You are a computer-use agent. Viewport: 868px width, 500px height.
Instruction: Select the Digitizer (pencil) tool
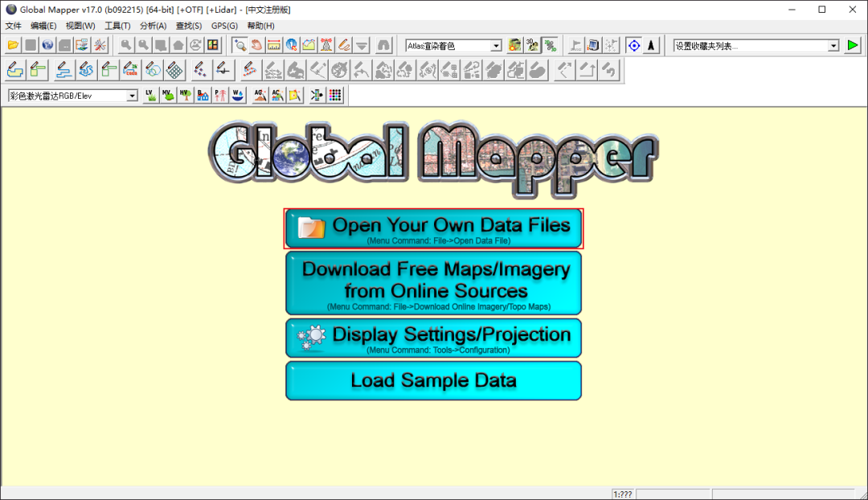point(346,45)
